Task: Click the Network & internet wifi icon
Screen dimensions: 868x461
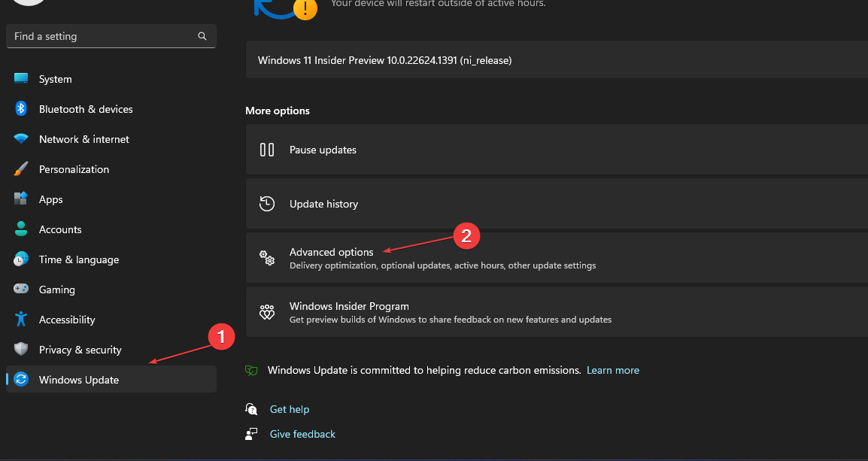Action: point(21,139)
